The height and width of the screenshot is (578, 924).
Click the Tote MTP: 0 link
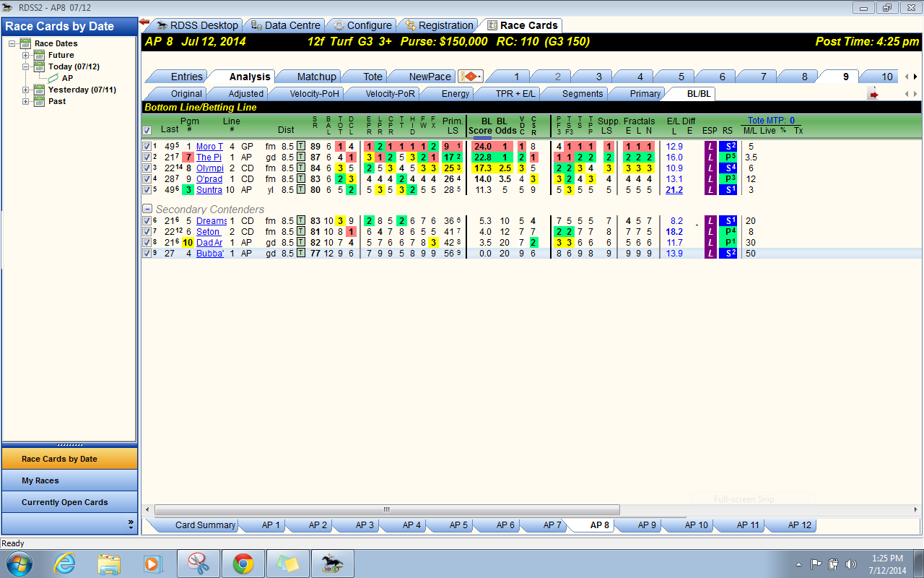tap(771, 121)
